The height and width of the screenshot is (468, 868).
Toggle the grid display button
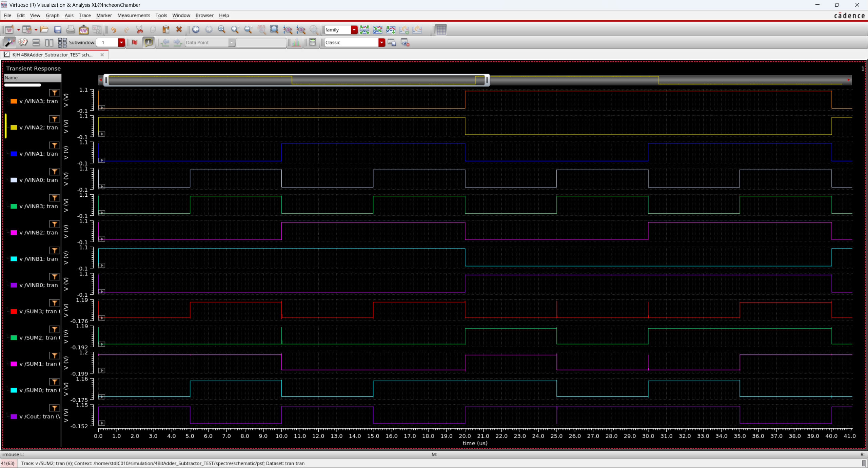pyautogui.click(x=441, y=30)
